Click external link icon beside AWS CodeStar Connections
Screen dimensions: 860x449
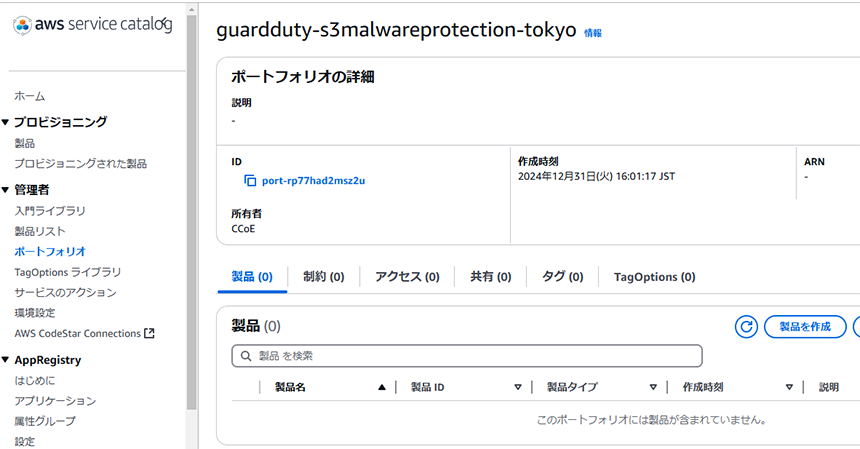point(149,333)
